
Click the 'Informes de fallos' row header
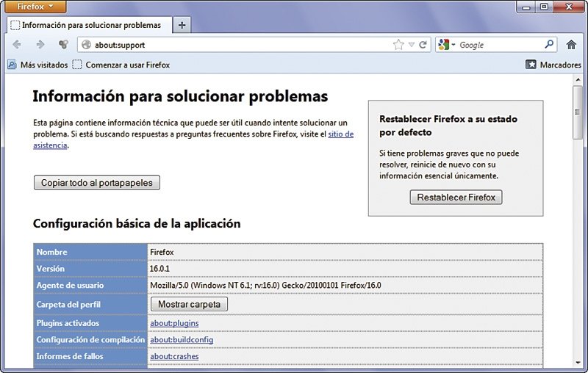tap(90, 356)
